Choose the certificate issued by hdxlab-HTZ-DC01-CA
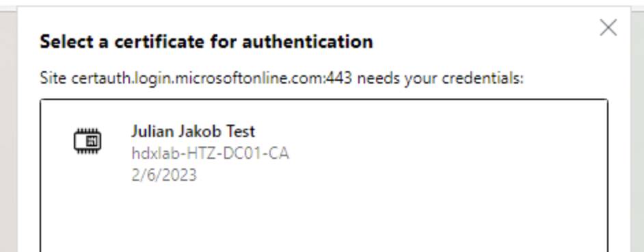Viewport: 644px width, 252px height. (323, 153)
